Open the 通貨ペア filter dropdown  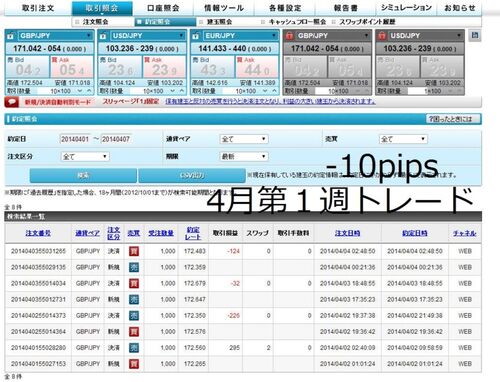[244, 139]
